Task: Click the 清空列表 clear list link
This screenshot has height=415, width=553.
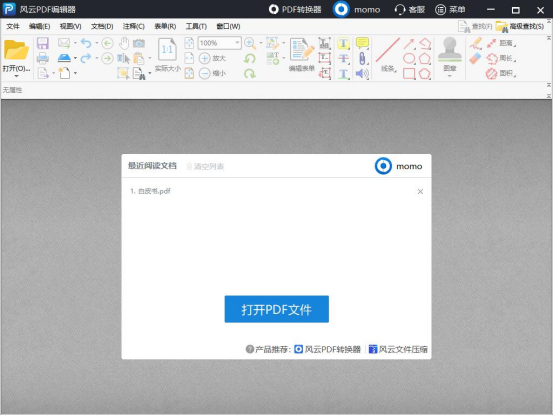Action: coord(205,166)
